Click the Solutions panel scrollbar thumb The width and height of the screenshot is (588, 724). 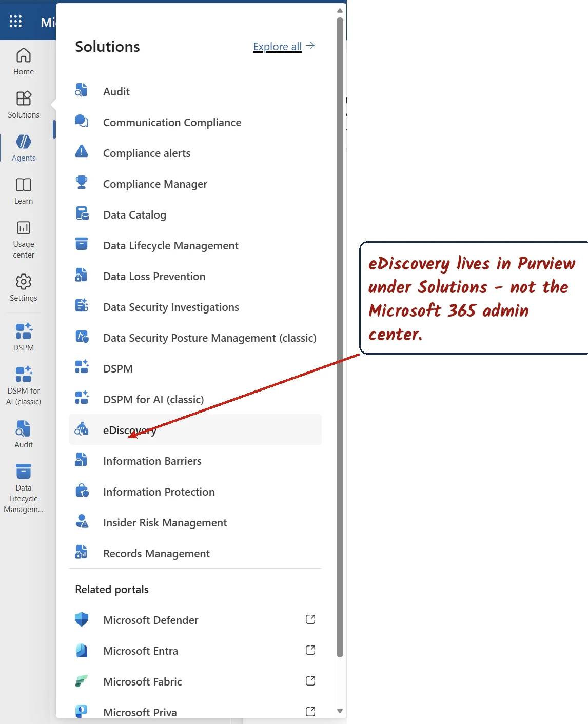pyautogui.click(x=340, y=337)
